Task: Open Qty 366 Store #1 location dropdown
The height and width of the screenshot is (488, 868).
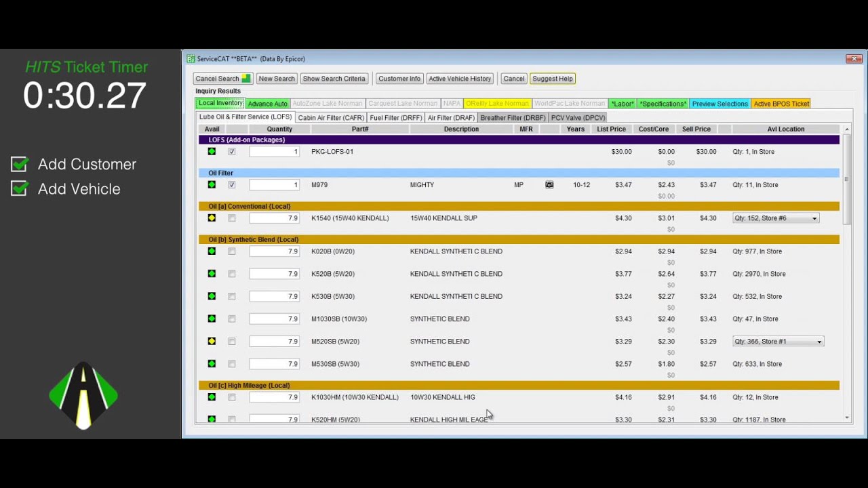Action: (x=778, y=342)
